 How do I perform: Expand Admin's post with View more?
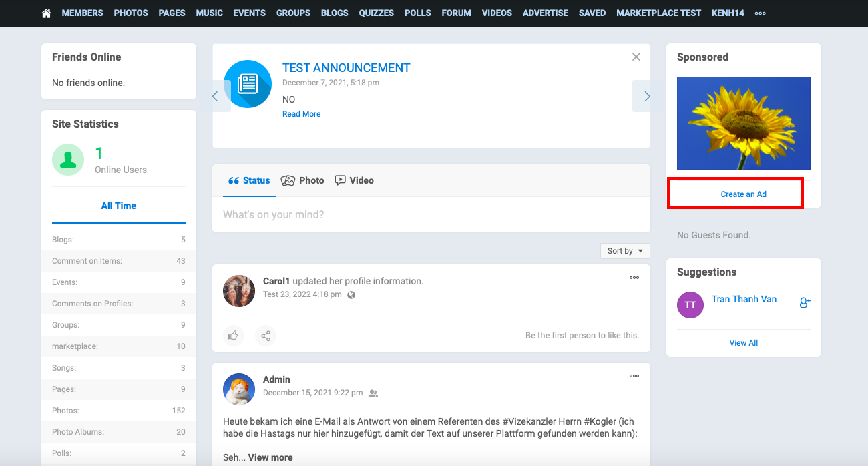[x=270, y=457]
